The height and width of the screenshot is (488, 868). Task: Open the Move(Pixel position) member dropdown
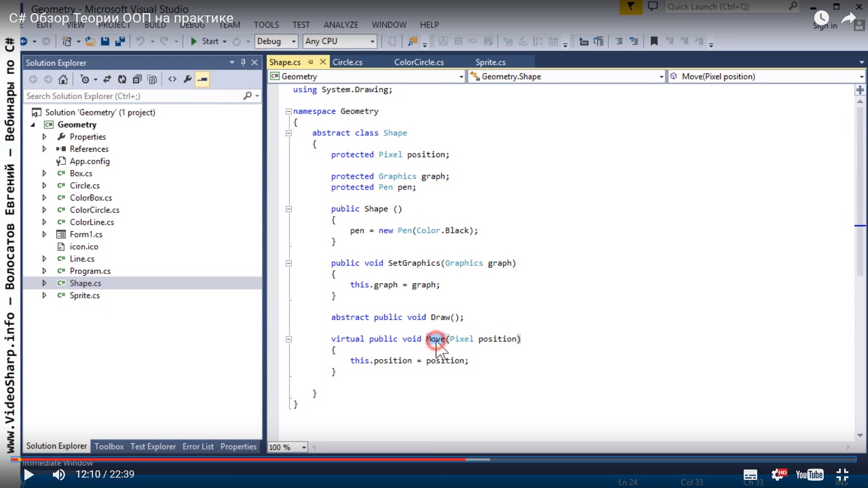[x=767, y=76]
